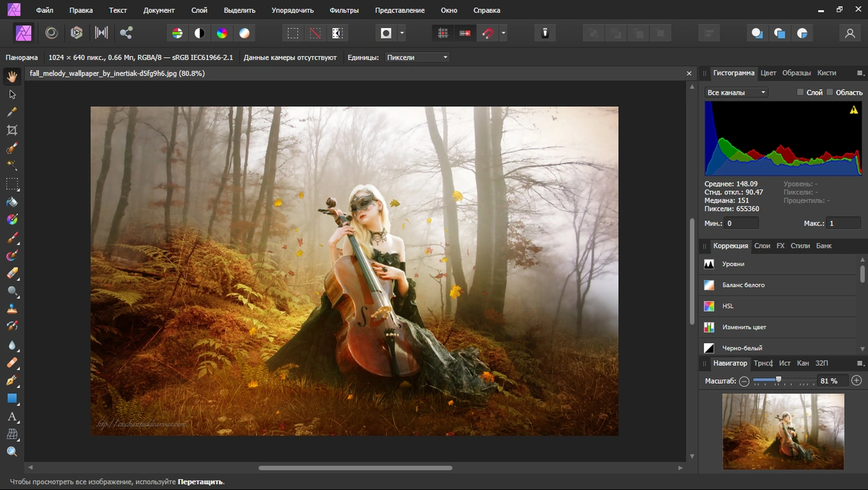868x490 pixels.
Task: Toggle the Quick Mask button
Action: coord(386,33)
